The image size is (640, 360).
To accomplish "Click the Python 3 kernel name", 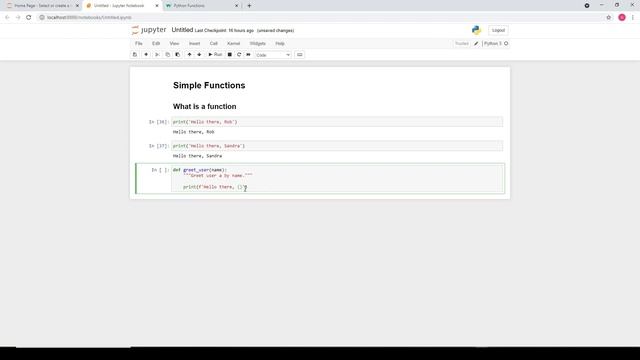I will pyautogui.click(x=493, y=44).
